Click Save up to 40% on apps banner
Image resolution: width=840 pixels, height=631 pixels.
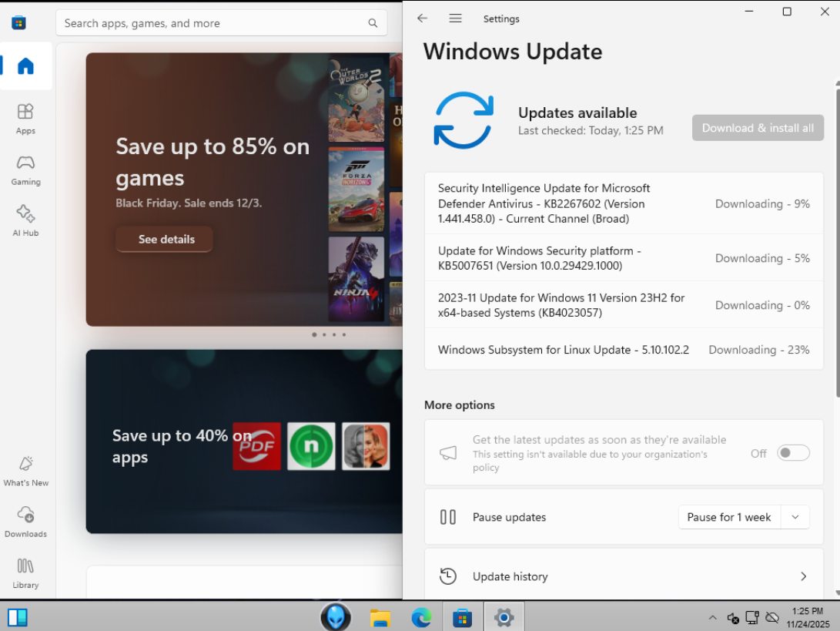click(x=244, y=441)
